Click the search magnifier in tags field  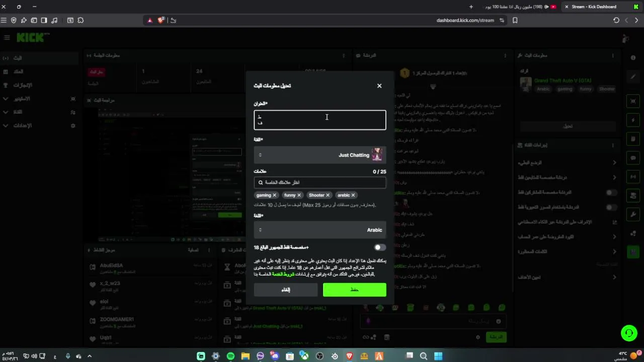[261, 183]
